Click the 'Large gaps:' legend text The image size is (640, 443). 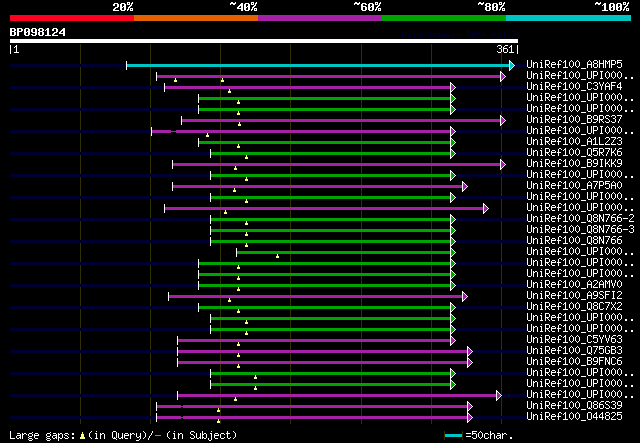click(x=42, y=435)
